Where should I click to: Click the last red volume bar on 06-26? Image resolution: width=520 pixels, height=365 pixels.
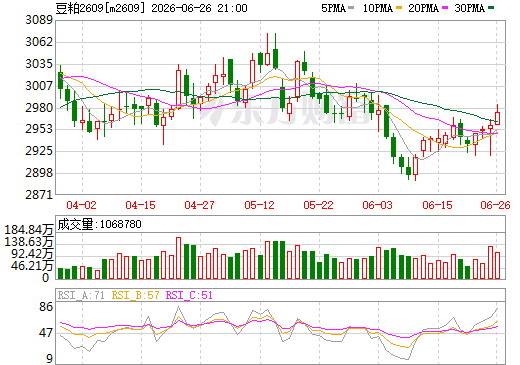497,265
